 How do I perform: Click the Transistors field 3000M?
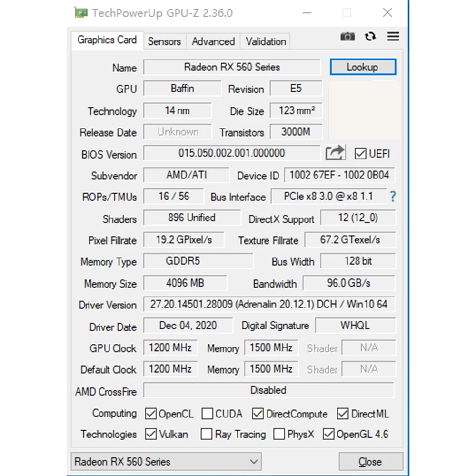(x=296, y=132)
